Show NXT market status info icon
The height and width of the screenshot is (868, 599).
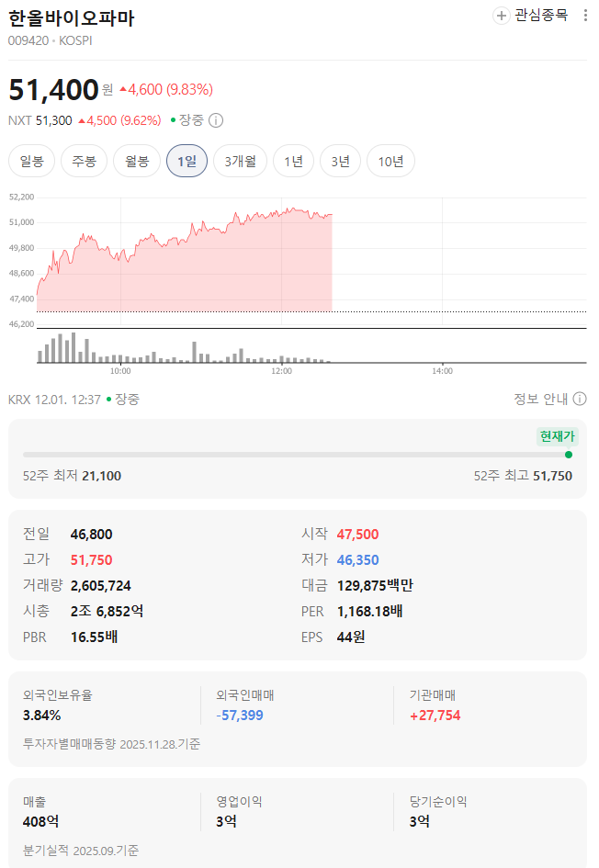point(216,120)
